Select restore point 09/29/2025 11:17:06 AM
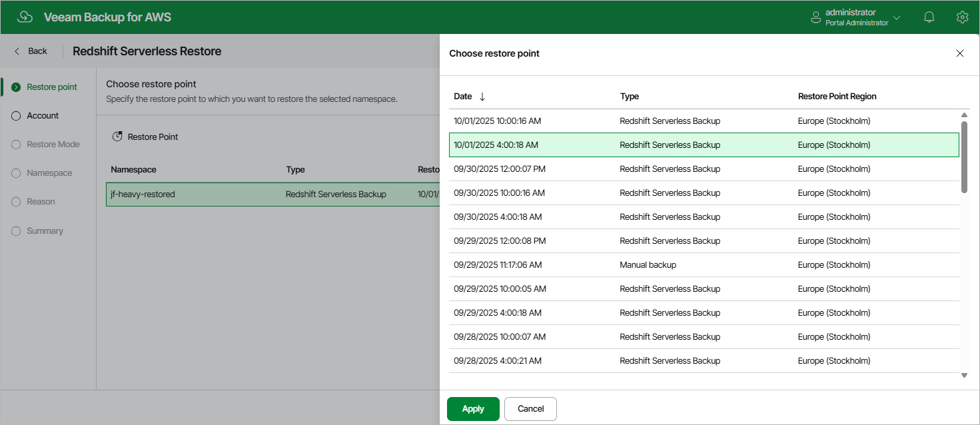980x425 pixels. pos(704,265)
